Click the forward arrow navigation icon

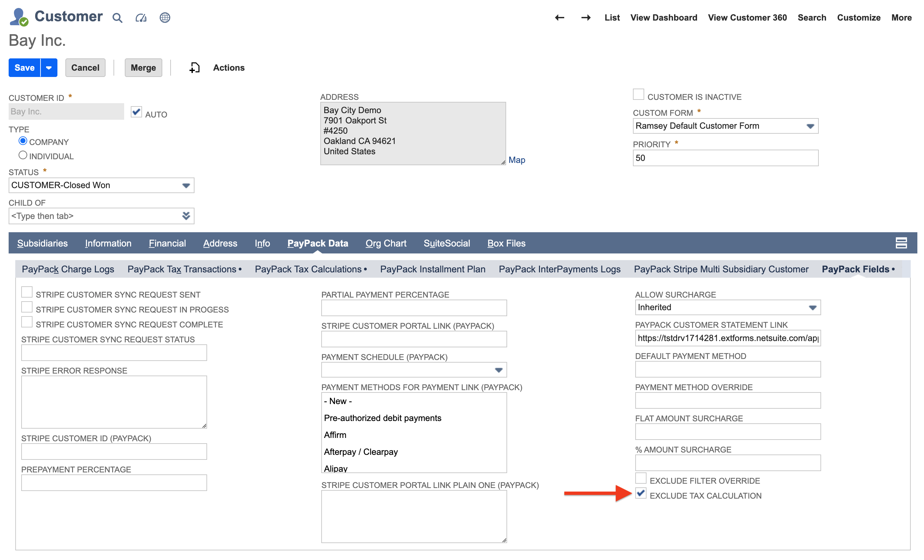[585, 18]
